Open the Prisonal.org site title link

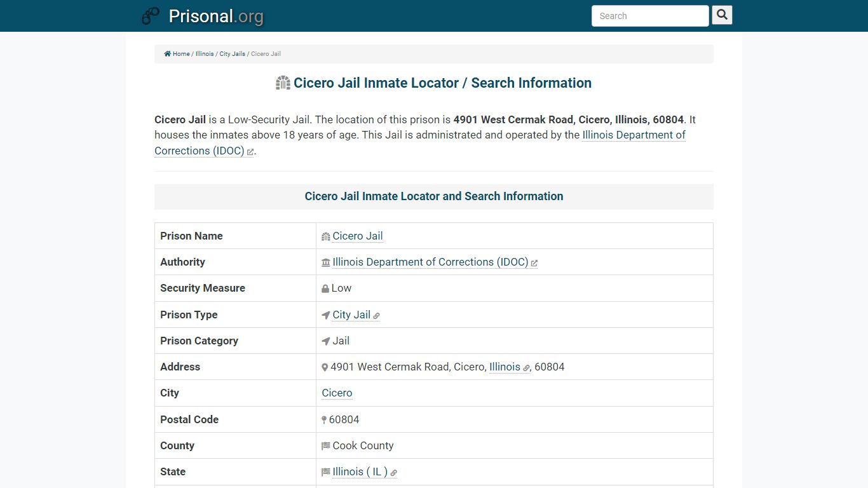point(216,16)
